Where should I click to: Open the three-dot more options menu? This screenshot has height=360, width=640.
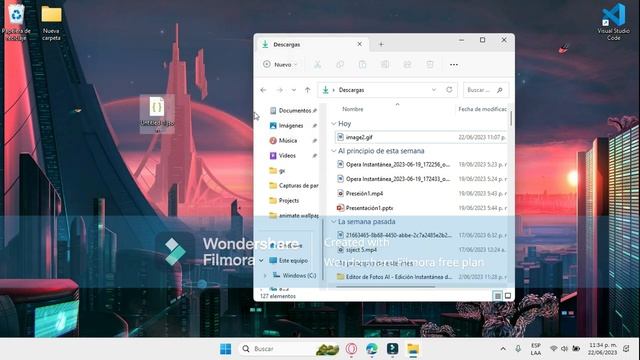tap(453, 64)
